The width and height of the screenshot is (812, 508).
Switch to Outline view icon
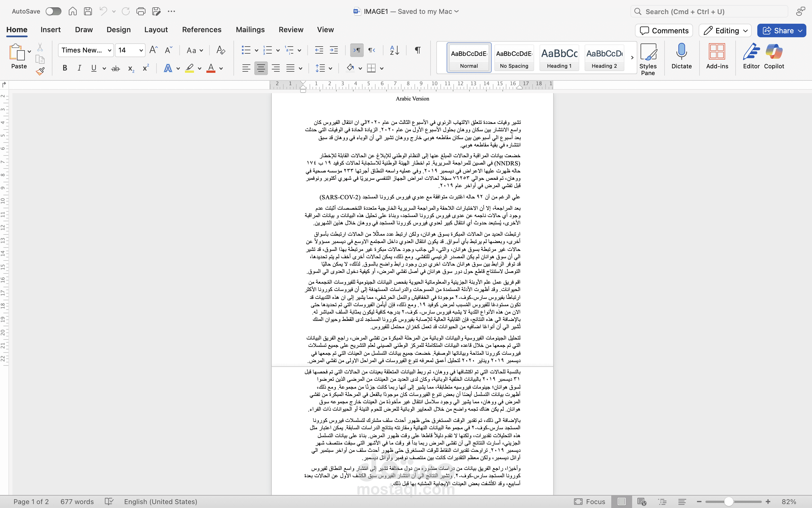(x=662, y=502)
